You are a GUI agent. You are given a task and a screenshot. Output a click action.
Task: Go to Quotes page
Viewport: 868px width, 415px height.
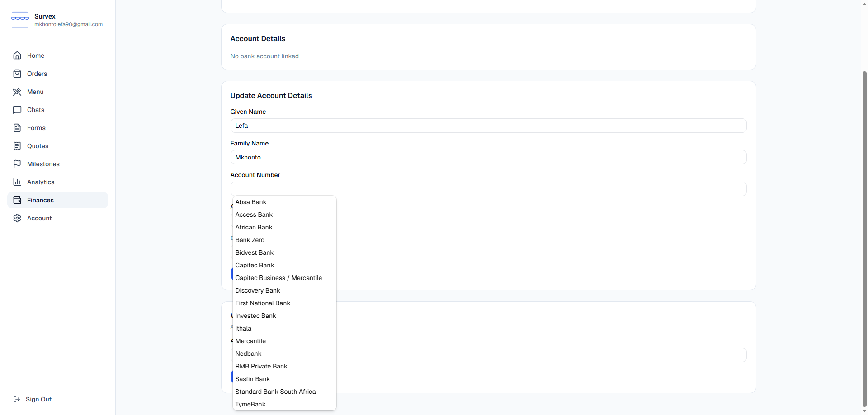(x=57, y=146)
